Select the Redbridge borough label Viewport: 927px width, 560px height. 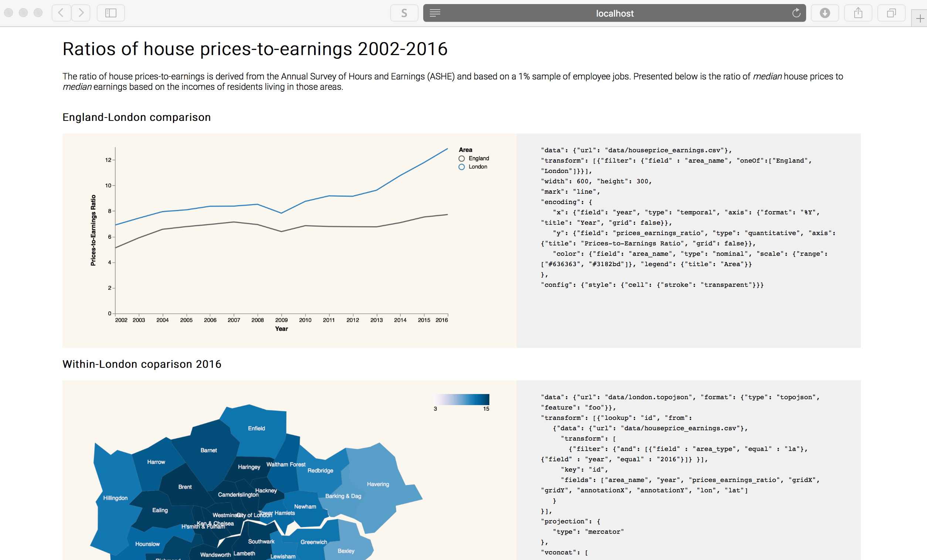point(320,471)
